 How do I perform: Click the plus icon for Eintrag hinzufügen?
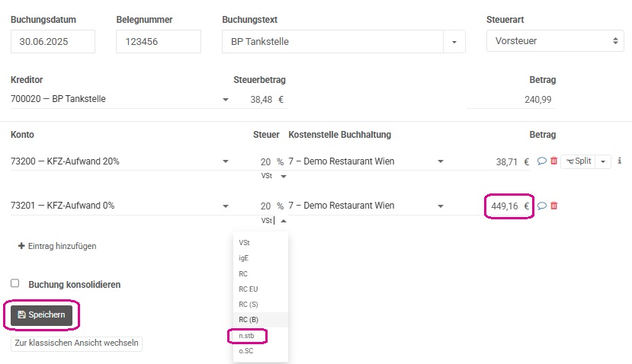pos(21,246)
